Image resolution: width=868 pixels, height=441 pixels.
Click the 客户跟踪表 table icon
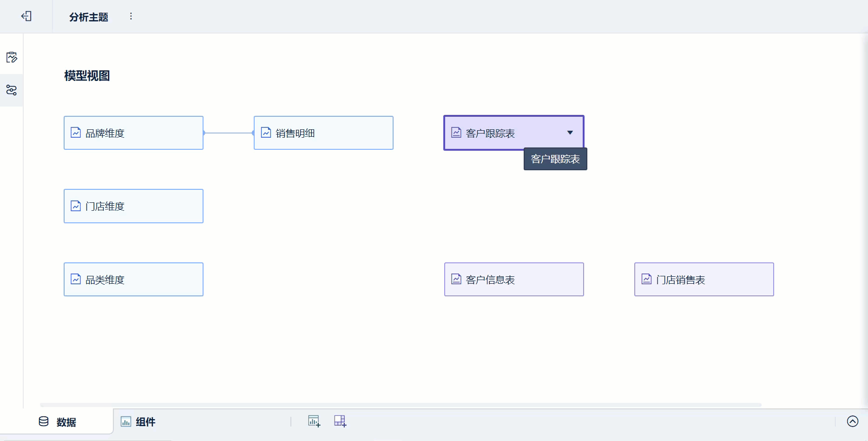[x=456, y=133]
